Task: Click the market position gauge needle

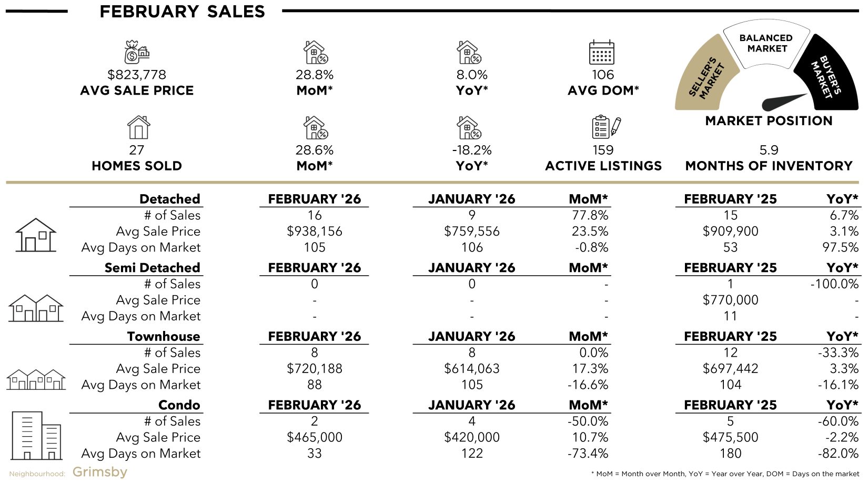Action: (x=784, y=100)
